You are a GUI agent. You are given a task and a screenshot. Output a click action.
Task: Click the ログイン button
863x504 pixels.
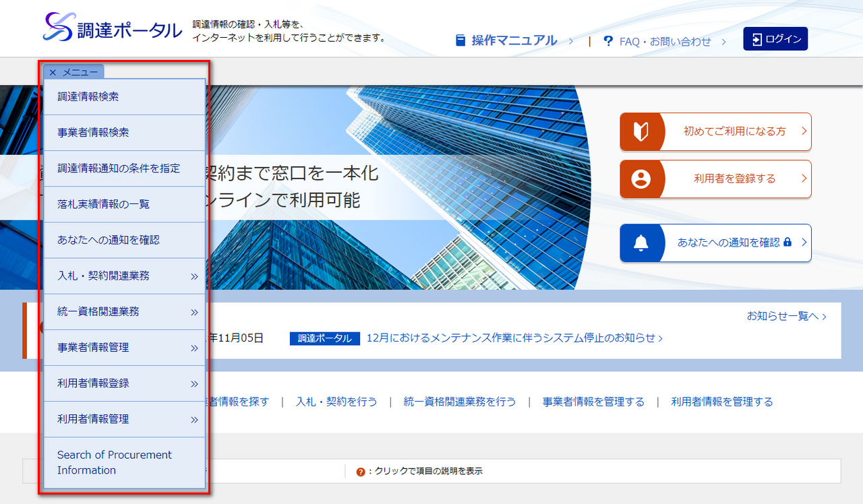click(775, 39)
